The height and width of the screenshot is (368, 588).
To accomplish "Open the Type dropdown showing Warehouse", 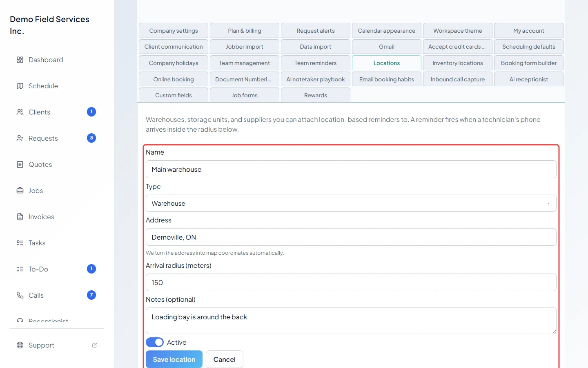I will 351,203.
